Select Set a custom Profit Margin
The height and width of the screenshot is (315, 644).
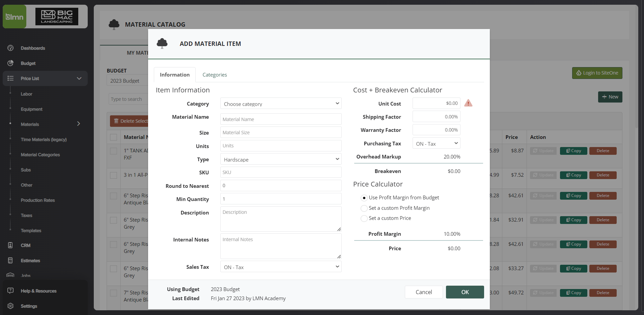(x=364, y=208)
